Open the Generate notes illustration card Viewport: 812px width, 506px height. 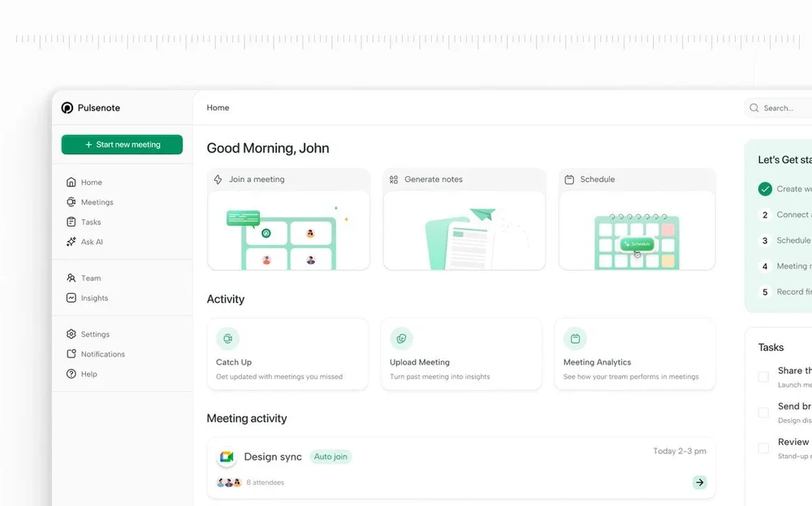(464, 231)
